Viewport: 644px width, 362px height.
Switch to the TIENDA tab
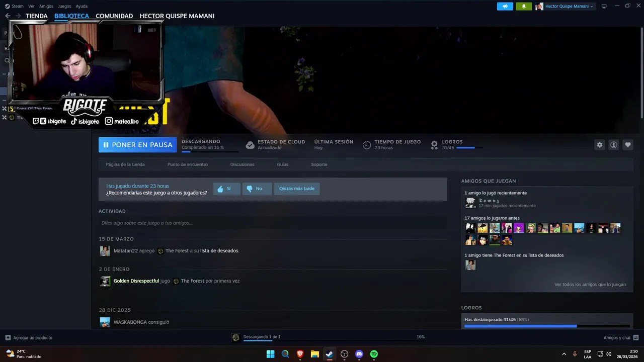(37, 16)
